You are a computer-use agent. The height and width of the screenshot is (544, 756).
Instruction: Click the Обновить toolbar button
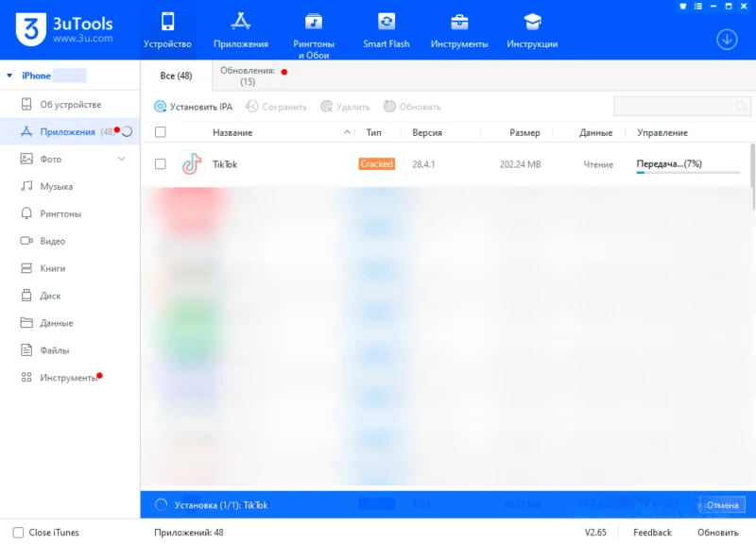pyautogui.click(x=412, y=107)
